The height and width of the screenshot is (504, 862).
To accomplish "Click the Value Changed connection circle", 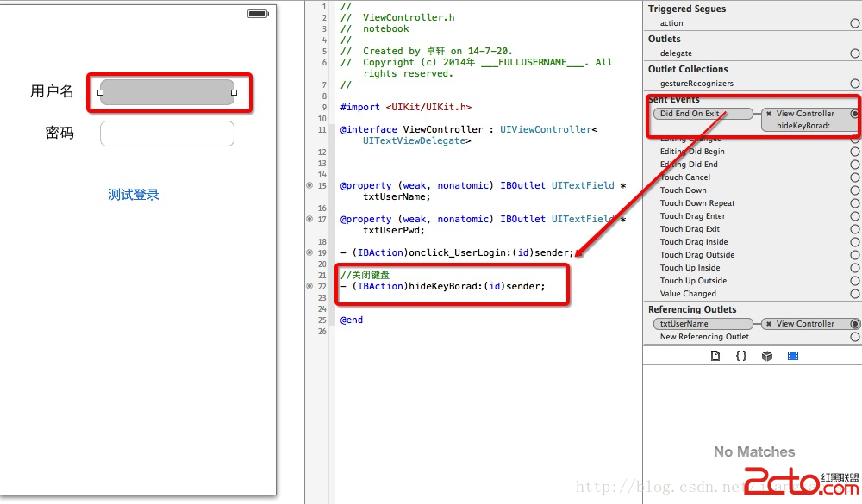I will (x=854, y=294).
